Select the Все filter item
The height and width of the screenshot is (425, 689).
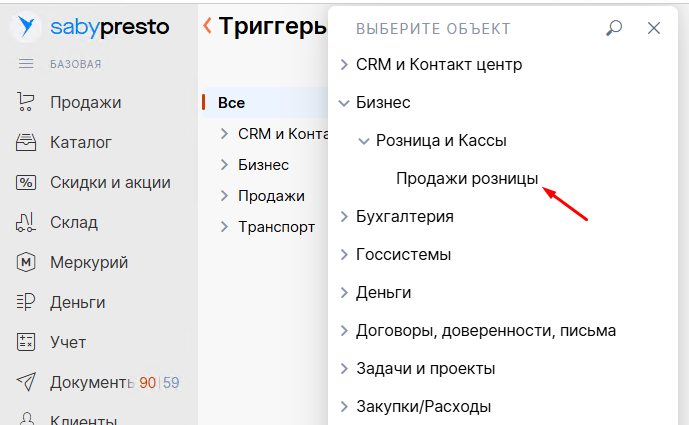tap(231, 103)
